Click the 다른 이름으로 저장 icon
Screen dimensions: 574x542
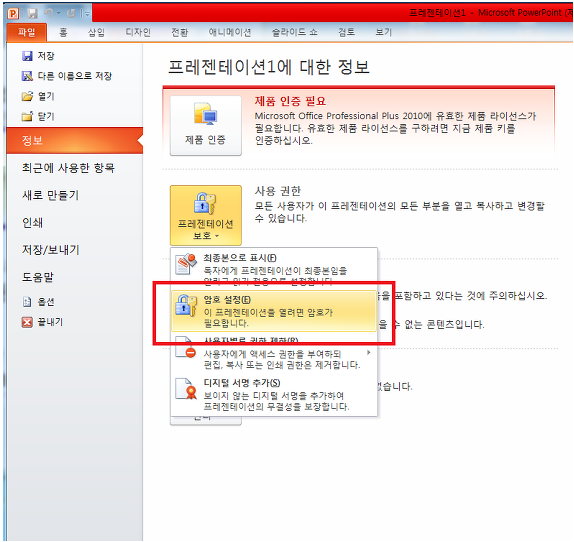pyautogui.click(x=27, y=76)
